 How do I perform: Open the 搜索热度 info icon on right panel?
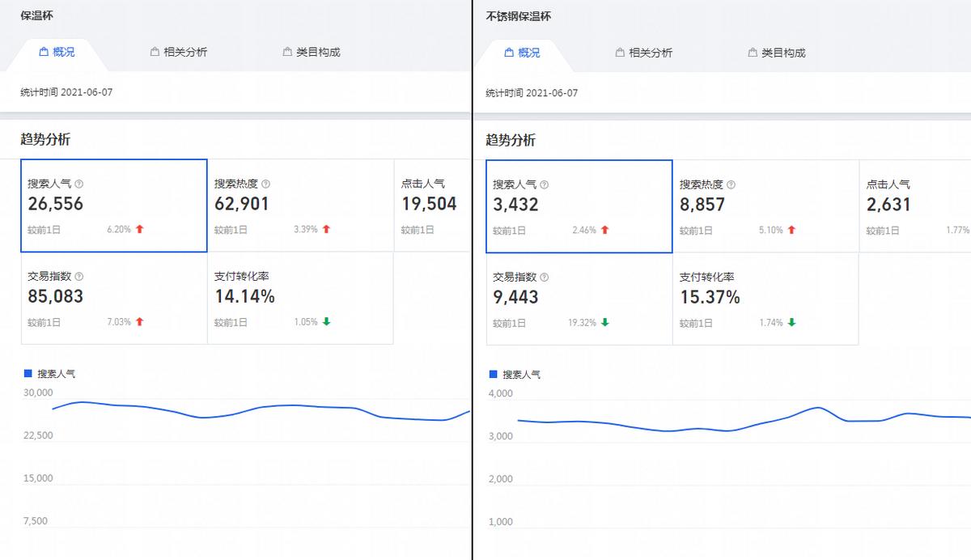[729, 184]
